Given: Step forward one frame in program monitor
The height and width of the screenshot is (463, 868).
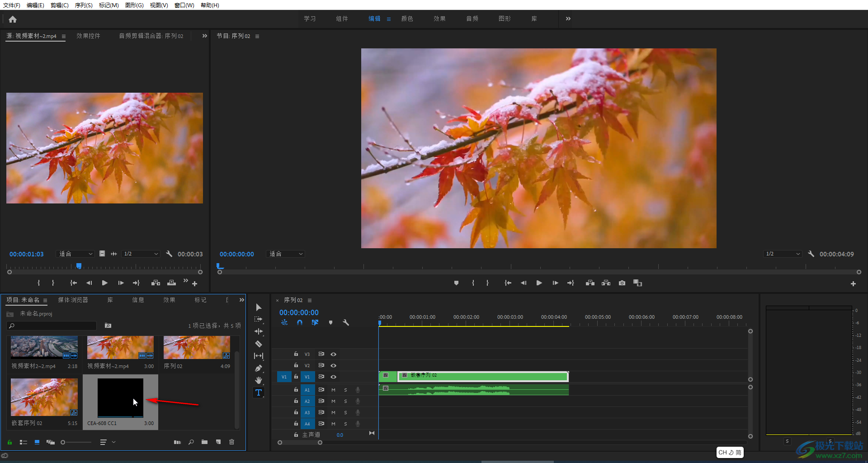Looking at the screenshot, I should 555,283.
